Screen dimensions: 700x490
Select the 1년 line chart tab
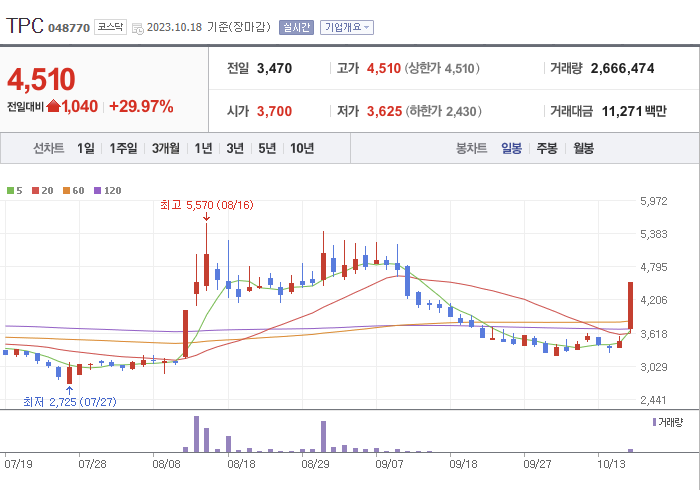pos(203,148)
